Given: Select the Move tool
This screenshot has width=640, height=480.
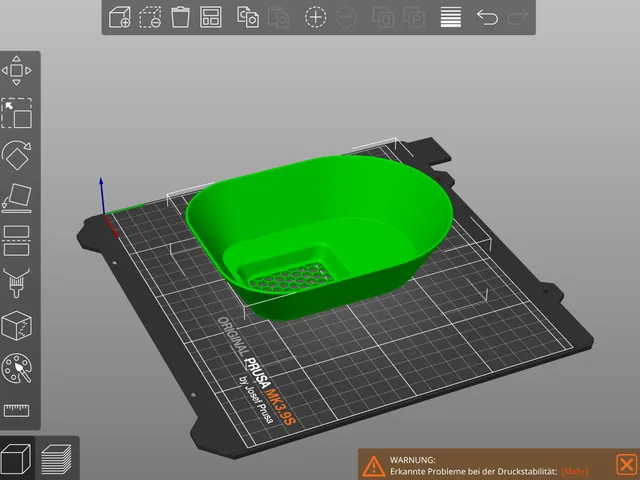Looking at the screenshot, I should pos(16,71).
